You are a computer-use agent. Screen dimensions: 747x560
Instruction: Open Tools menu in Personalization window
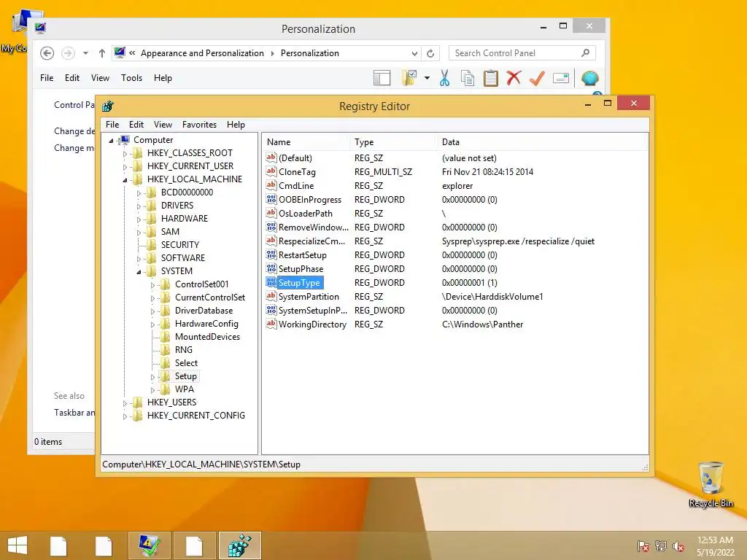coord(131,77)
